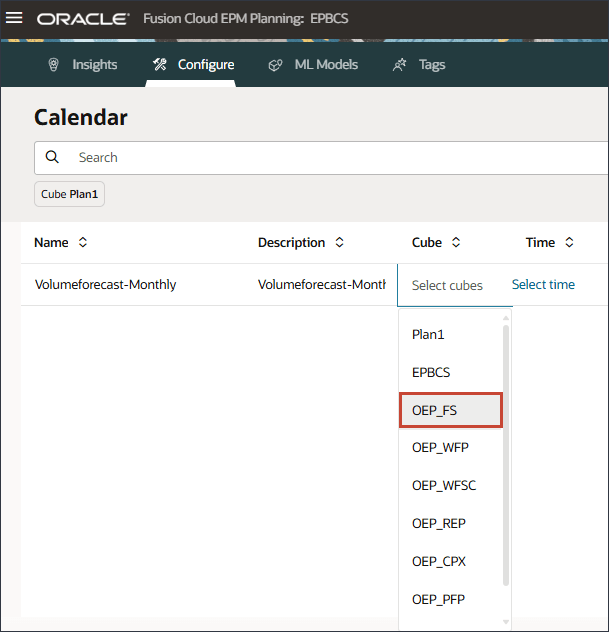
Task: Click into the Search field
Action: (321, 158)
